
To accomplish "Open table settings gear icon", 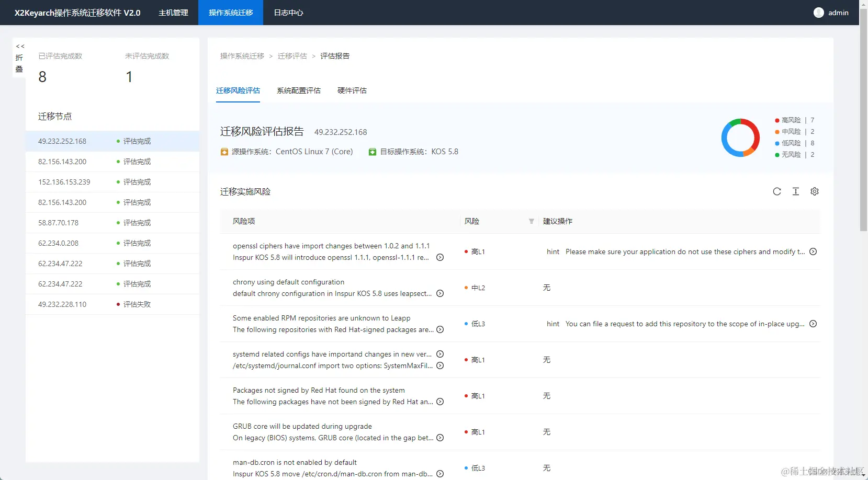I will click(815, 191).
